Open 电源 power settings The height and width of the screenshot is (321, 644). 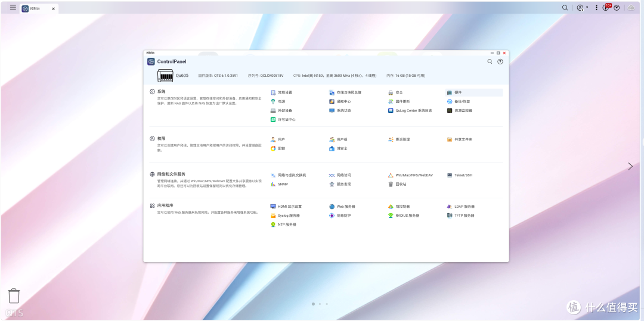tap(278, 101)
